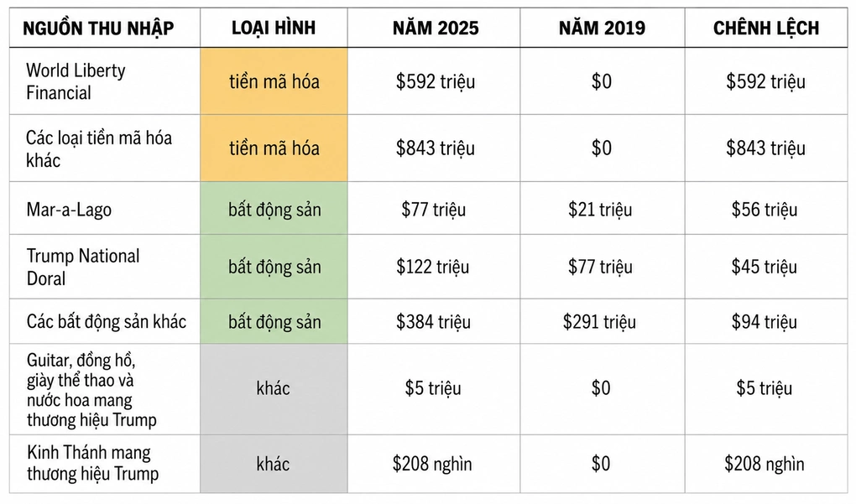856x504 pixels.
Task: Select the orange tiền mã hóa cell for World Liberty
Action: point(274,81)
